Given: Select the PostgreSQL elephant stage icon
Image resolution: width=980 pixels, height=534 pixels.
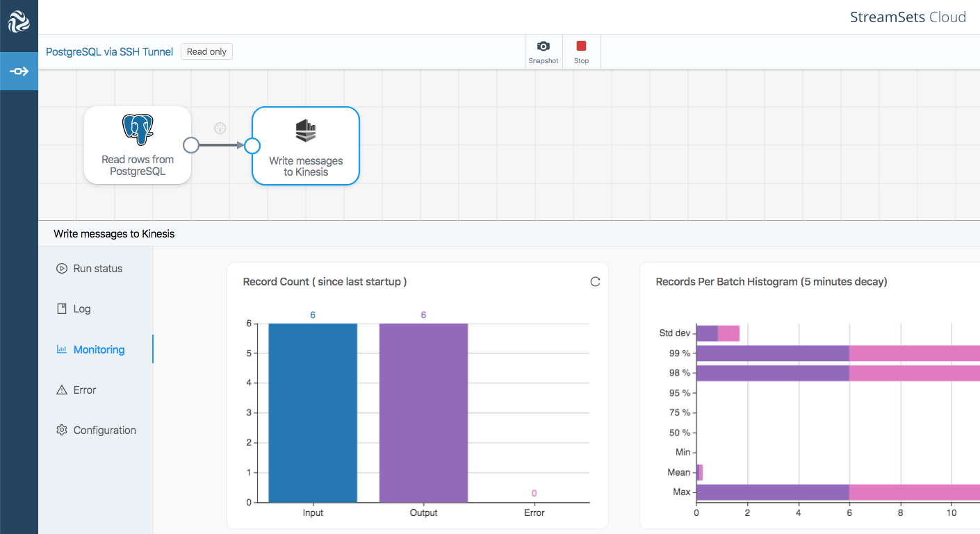Looking at the screenshot, I should (x=138, y=130).
